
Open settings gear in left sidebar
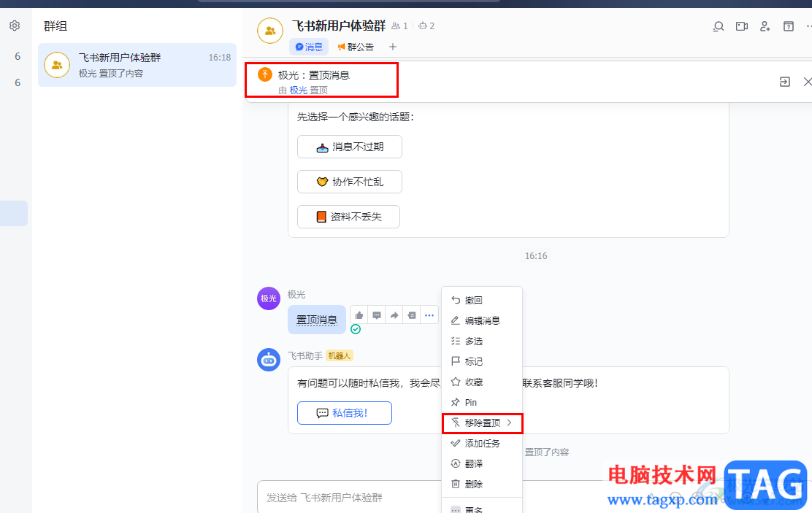pos(15,26)
